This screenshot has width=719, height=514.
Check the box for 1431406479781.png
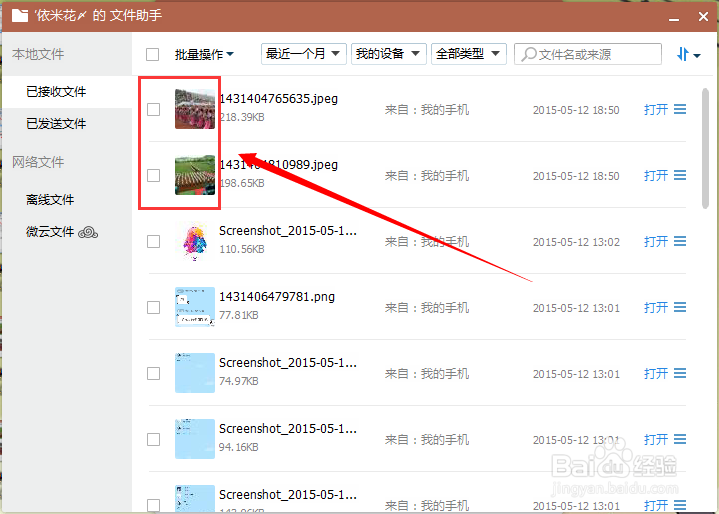tap(153, 308)
